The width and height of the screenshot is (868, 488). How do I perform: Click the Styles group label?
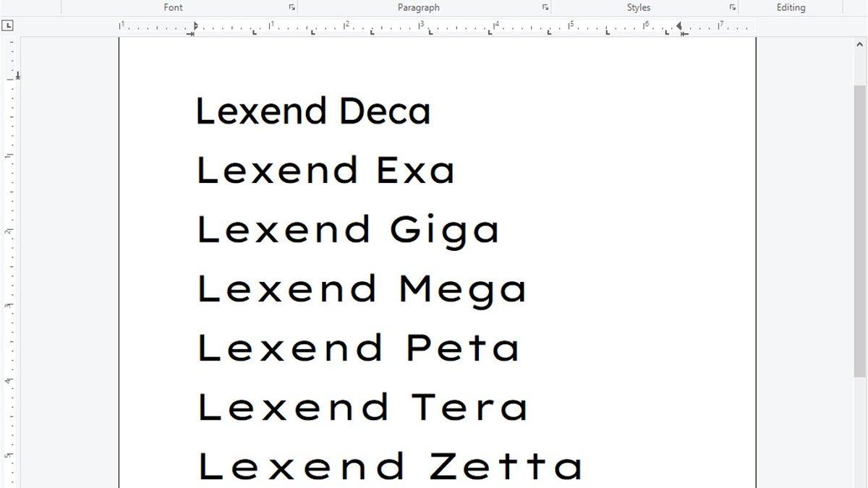638,7
